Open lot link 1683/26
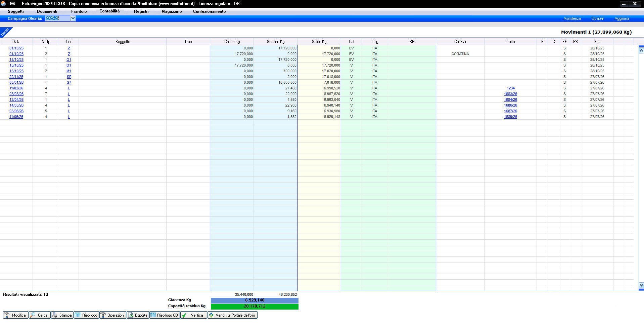 point(510,94)
